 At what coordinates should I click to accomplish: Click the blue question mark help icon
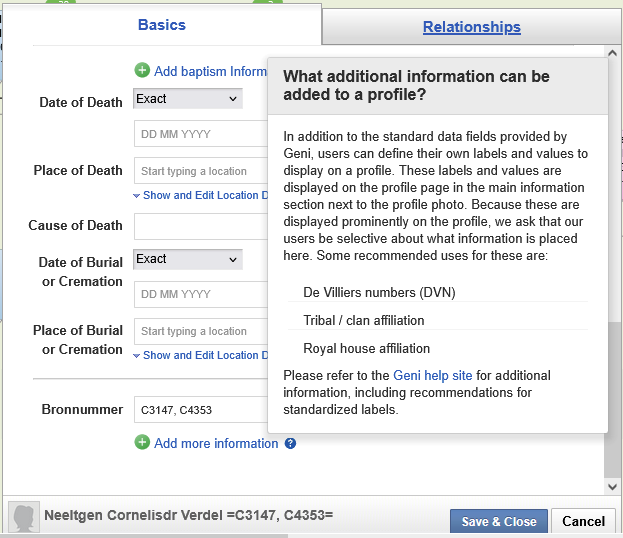click(x=290, y=444)
